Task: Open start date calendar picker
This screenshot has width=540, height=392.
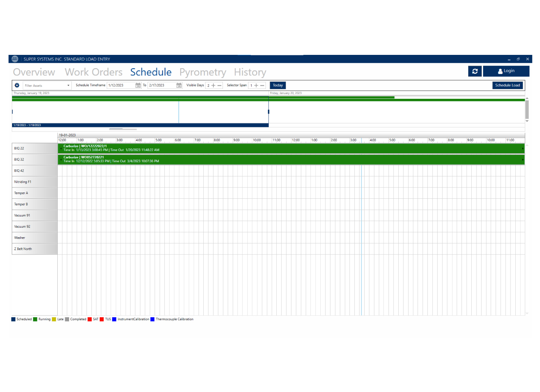Action: (x=138, y=85)
